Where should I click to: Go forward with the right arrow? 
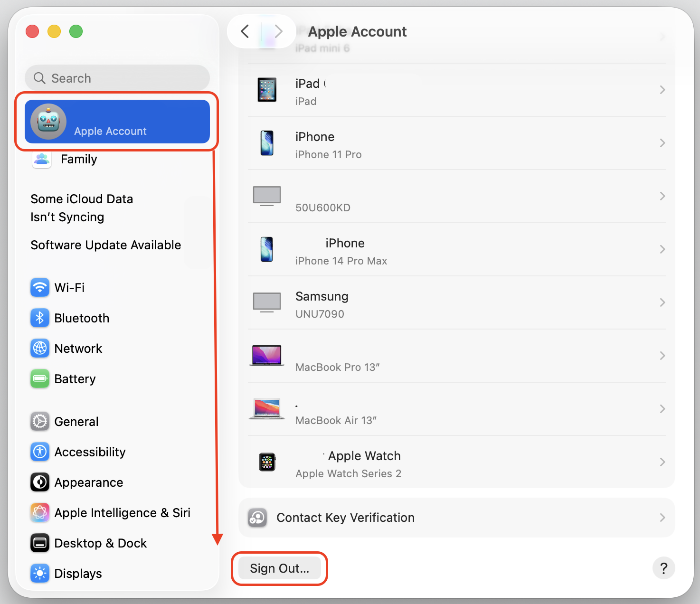point(279,31)
